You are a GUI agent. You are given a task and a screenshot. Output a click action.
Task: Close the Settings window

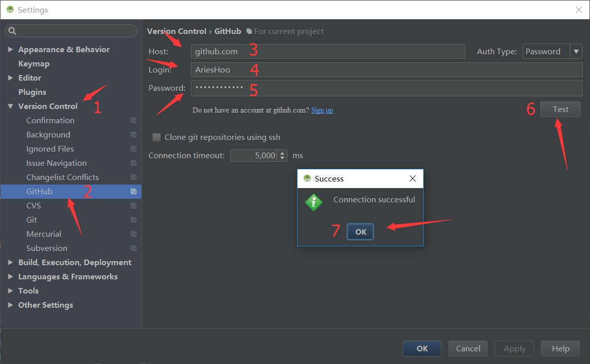click(x=579, y=10)
